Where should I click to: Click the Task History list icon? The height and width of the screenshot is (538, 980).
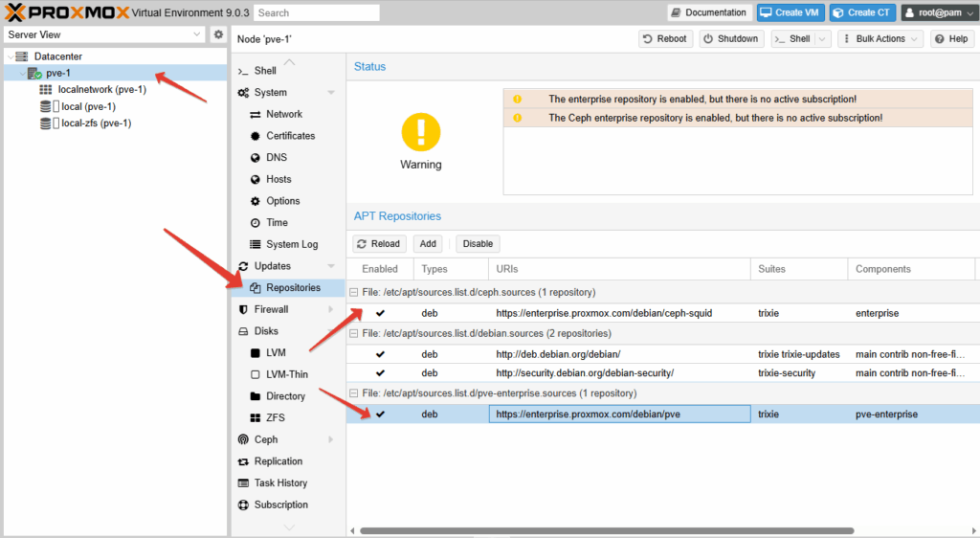click(x=243, y=483)
